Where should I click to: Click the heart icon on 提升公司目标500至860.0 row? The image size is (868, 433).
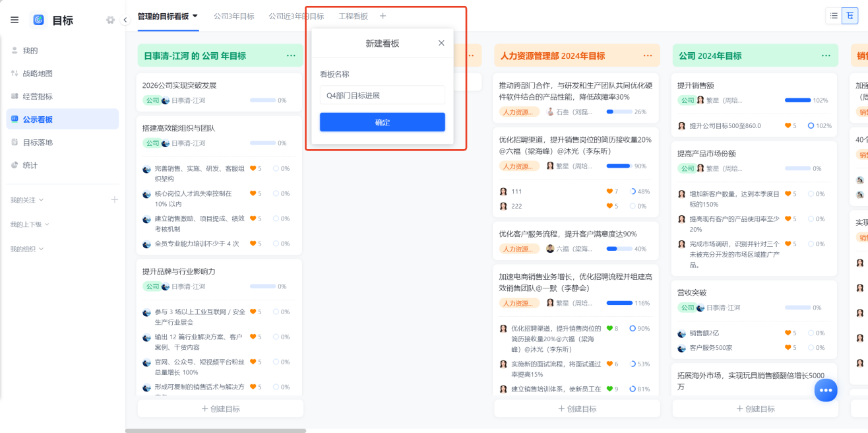788,125
